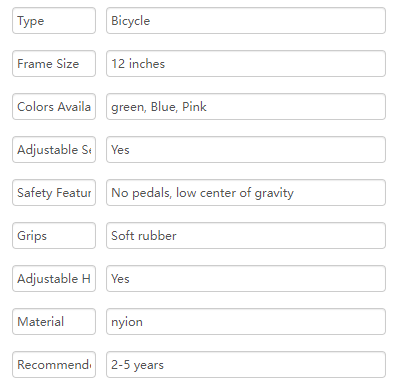Select the Frame Size label field
This screenshot has height=389, width=404.
pos(54,64)
